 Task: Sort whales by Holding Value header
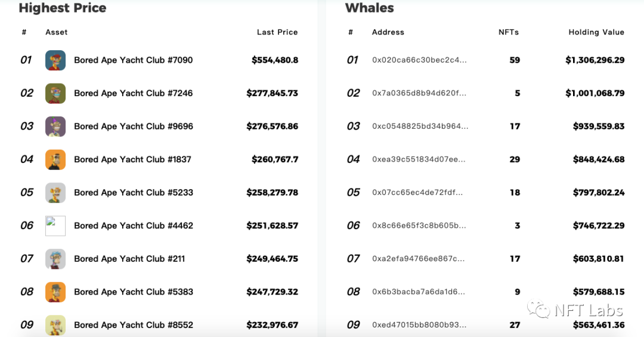(x=596, y=32)
